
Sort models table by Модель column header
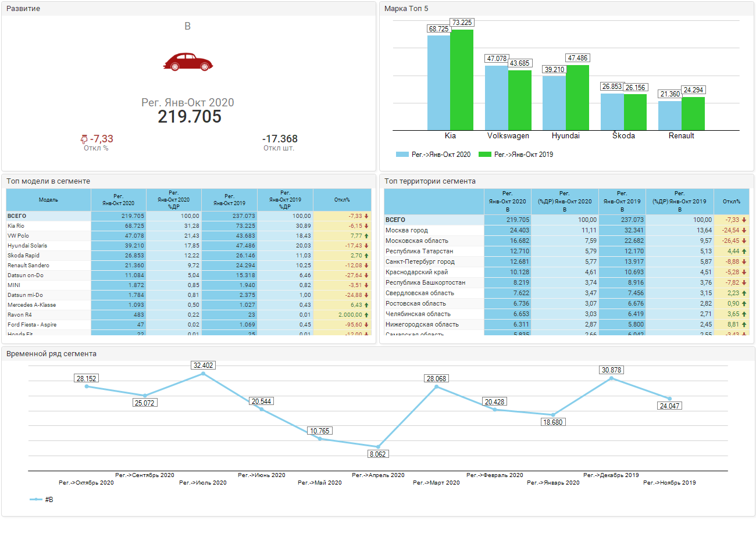tap(49, 199)
